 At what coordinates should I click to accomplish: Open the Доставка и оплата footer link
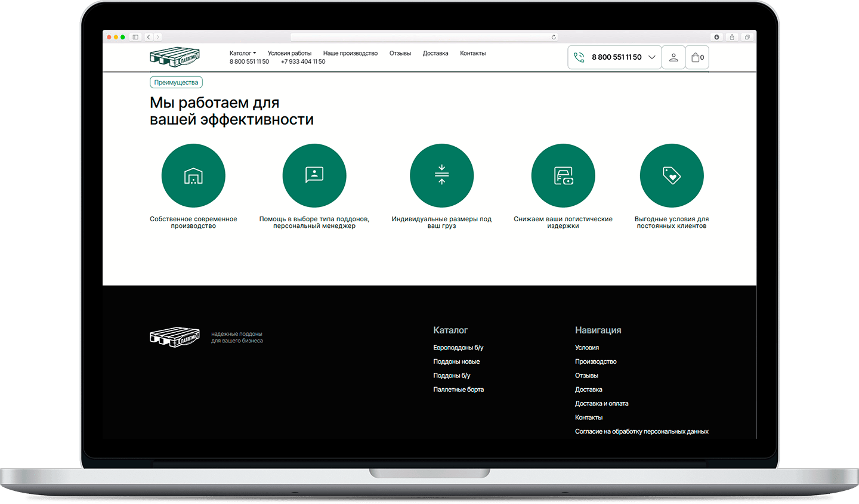point(601,404)
